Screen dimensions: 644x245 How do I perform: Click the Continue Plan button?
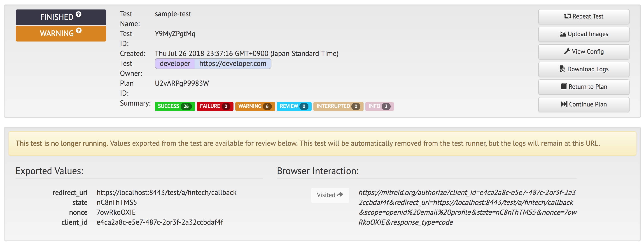[x=583, y=104]
